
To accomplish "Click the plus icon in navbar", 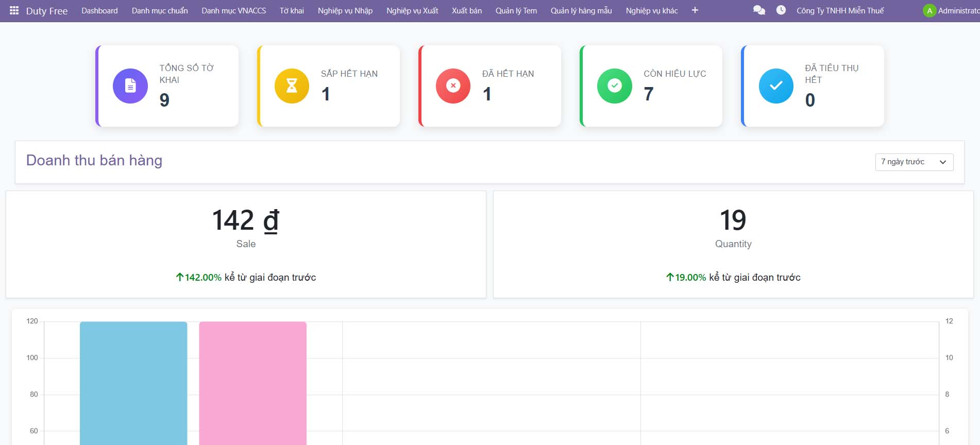I will point(695,10).
